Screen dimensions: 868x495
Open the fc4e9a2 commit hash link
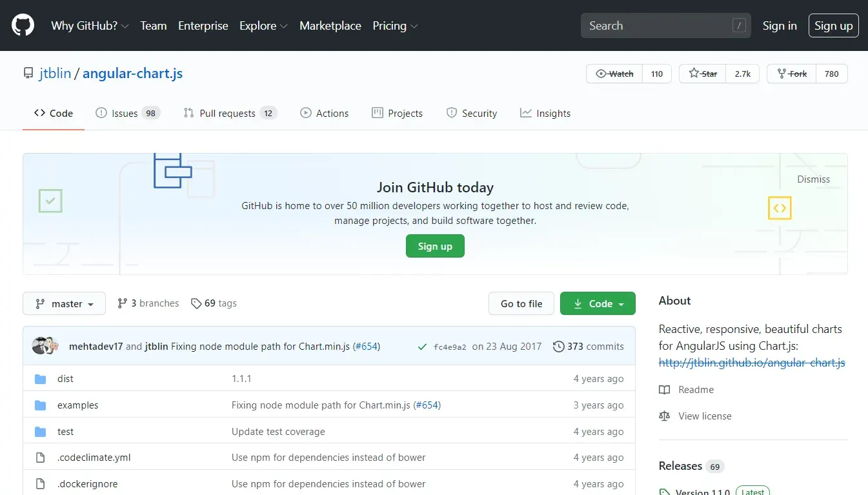(x=450, y=347)
